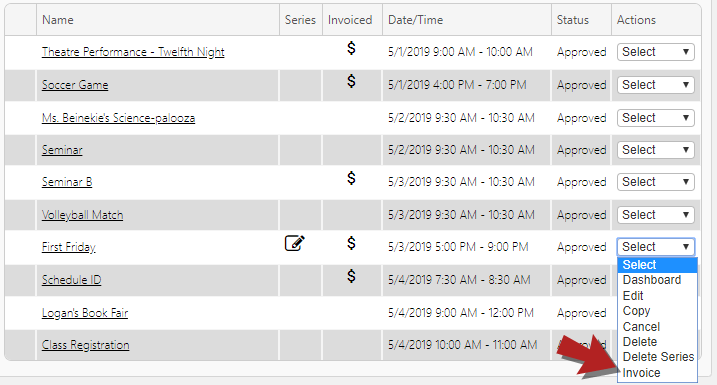Open the Select dropdown for Theatre Performance
This screenshot has width=717, height=385.
point(655,52)
